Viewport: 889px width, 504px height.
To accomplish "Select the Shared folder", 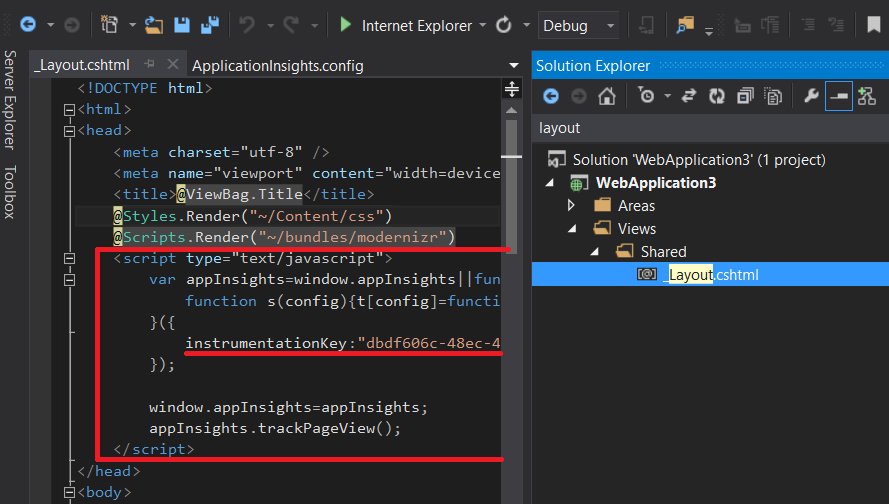I will pos(663,252).
